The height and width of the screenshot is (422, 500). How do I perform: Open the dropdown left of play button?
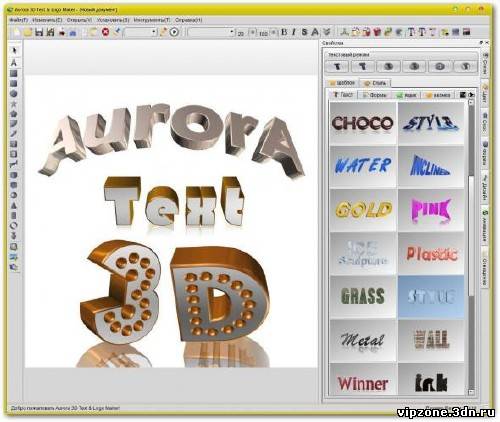tap(141, 32)
